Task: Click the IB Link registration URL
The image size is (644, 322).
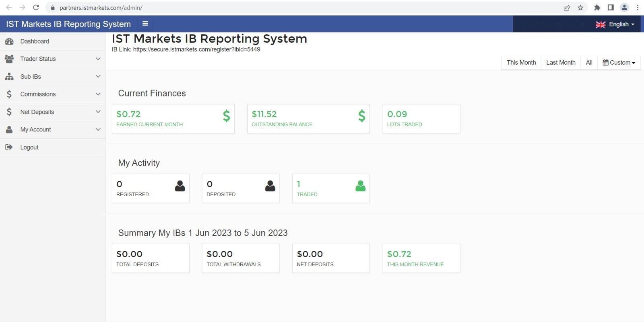Action: point(196,49)
